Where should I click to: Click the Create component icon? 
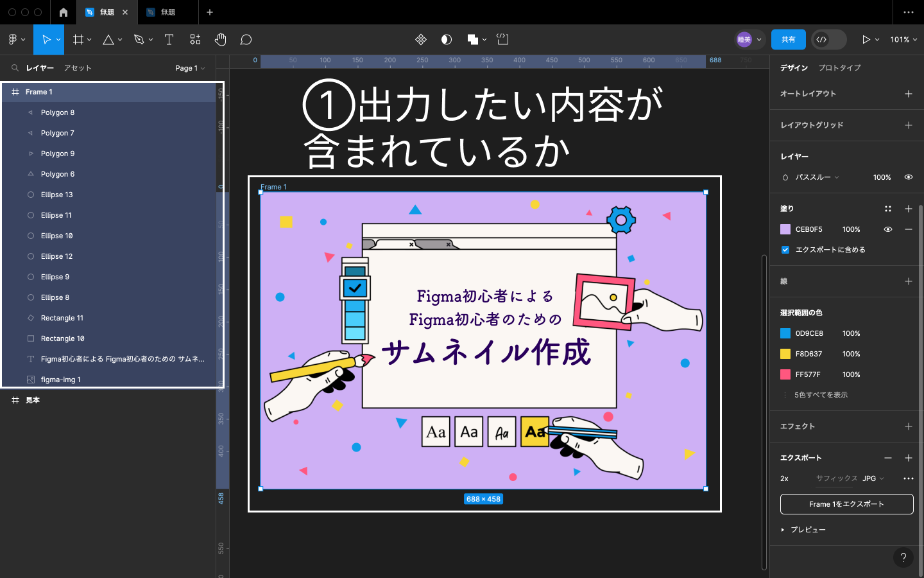(x=421, y=40)
